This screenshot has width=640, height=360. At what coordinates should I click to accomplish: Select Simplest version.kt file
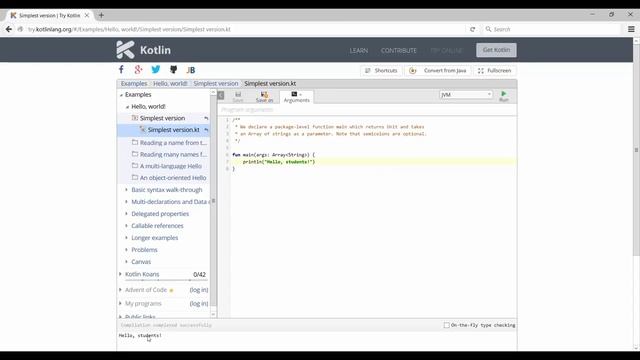pos(164,130)
